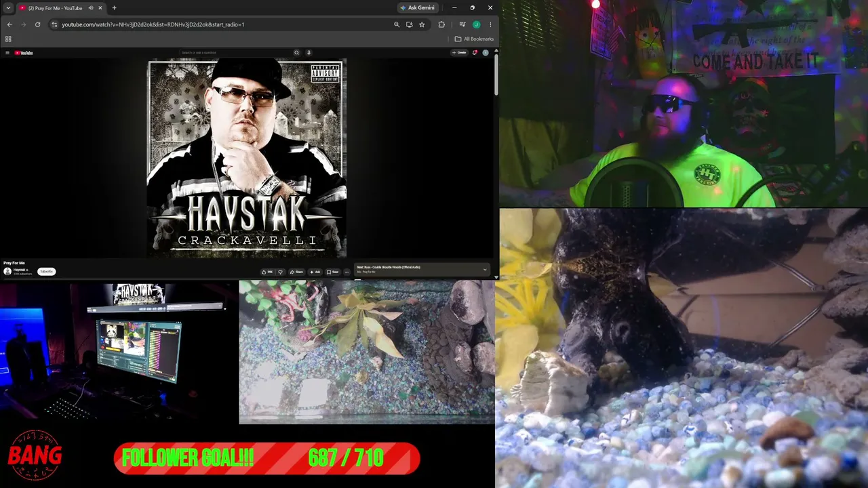868x488 pixels.
Task: Open the YouTube account avatar menu
Action: [x=486, y=52]
